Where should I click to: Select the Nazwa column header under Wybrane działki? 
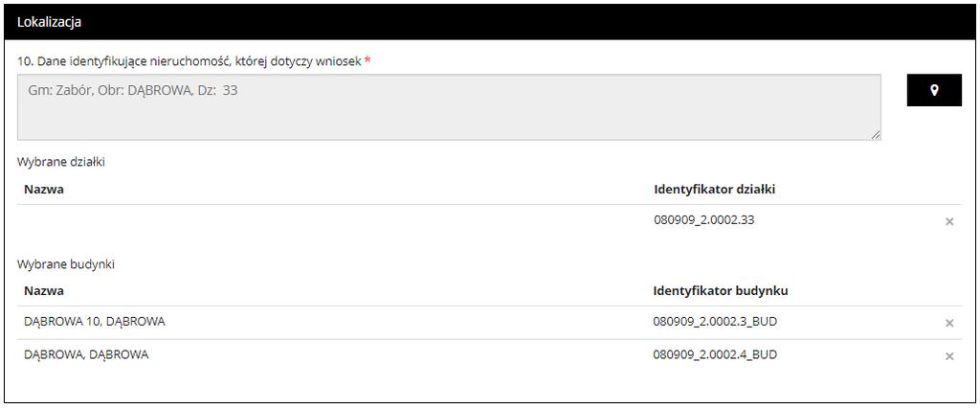click(44, 189)
